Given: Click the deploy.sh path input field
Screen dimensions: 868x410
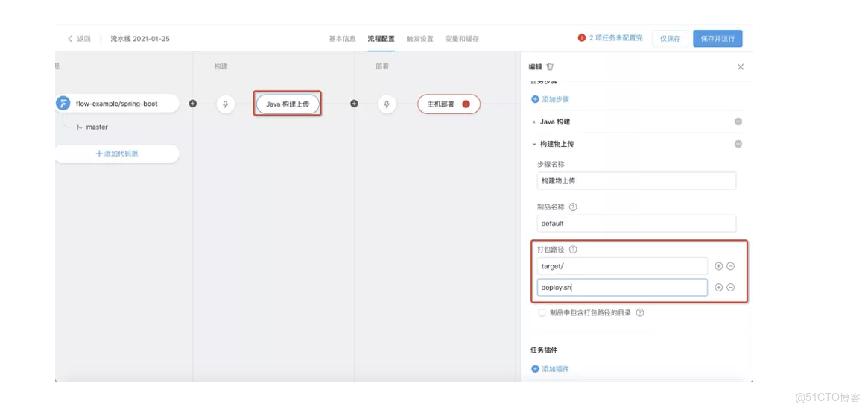Looking at the screenshot, I should (622, 287).
